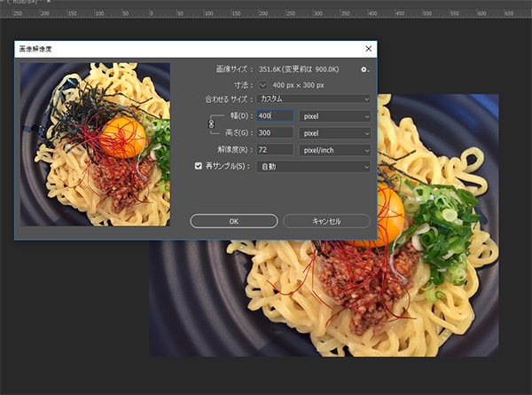Click the 幅 width input field
This screenshot has height=395, width=532.
tap(275, 115)
